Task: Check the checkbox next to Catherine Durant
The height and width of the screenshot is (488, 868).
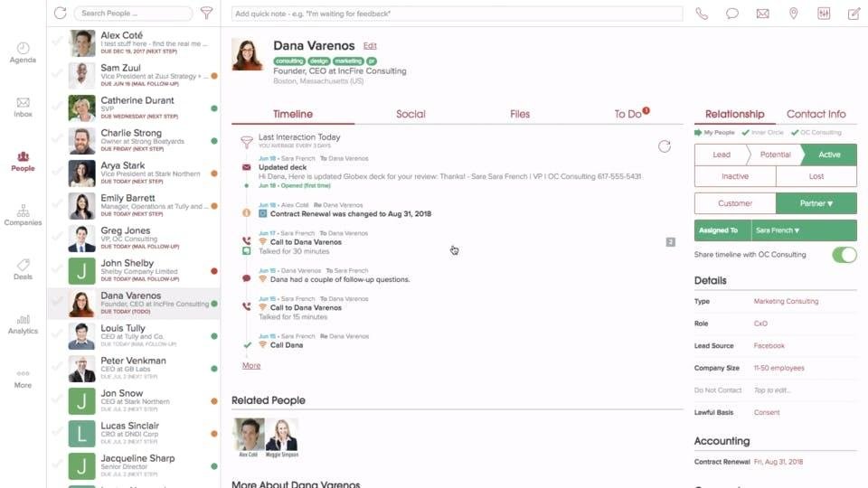Action: click(x=57, y=107)
